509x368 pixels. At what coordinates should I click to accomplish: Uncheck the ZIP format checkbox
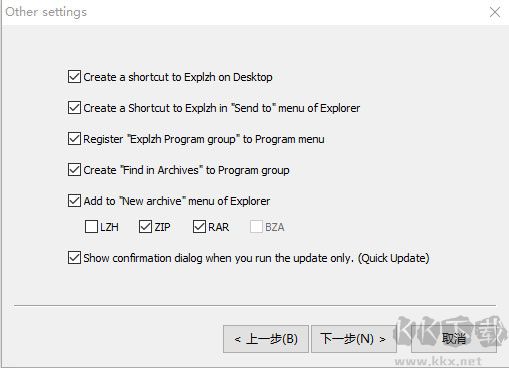[145, 227]
